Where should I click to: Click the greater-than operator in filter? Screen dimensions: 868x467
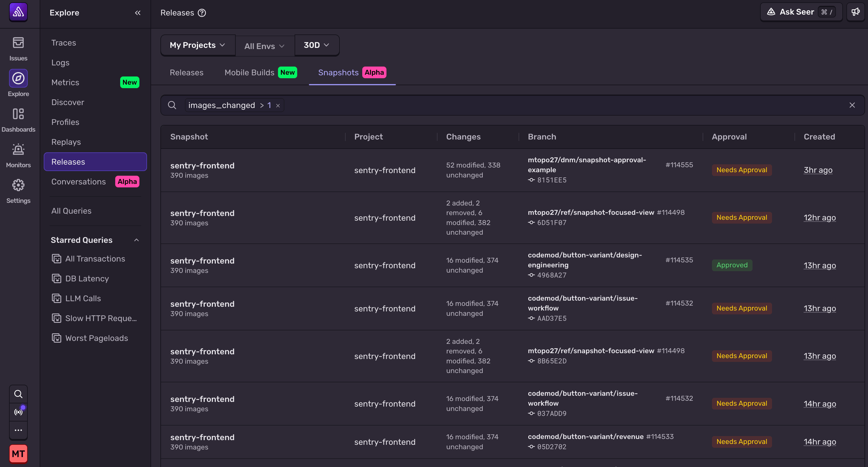point(262,105)
